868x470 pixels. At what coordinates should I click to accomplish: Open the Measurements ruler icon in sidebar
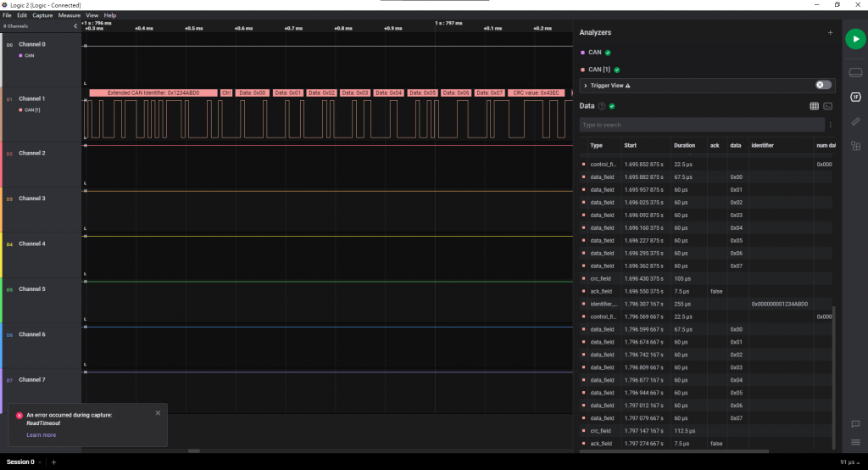(855, 121)
